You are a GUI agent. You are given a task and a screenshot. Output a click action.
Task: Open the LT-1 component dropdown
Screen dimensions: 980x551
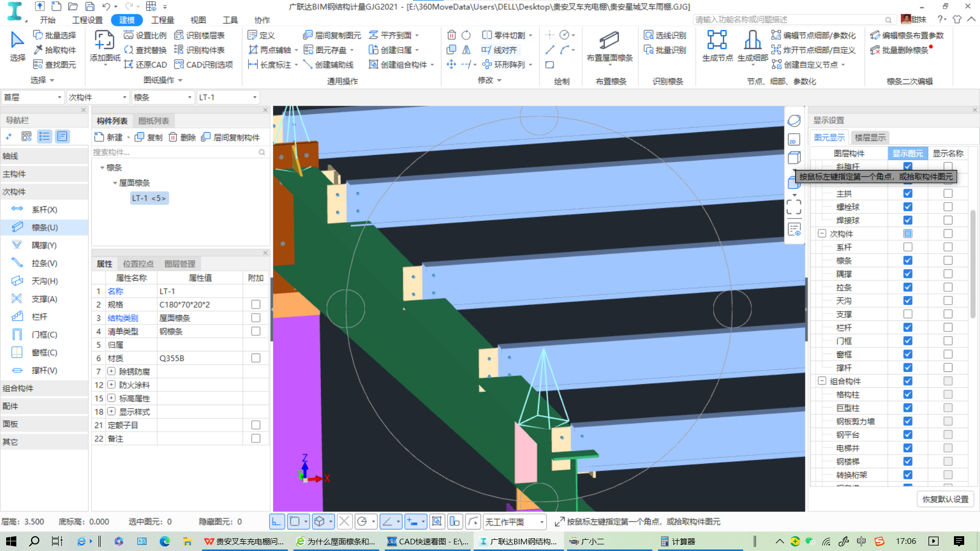pos(228,97)
